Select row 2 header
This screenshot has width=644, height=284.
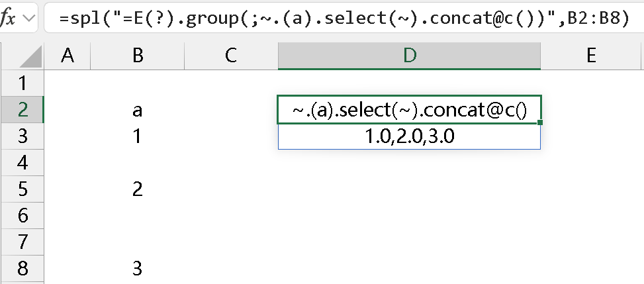(x=22, y=110)
